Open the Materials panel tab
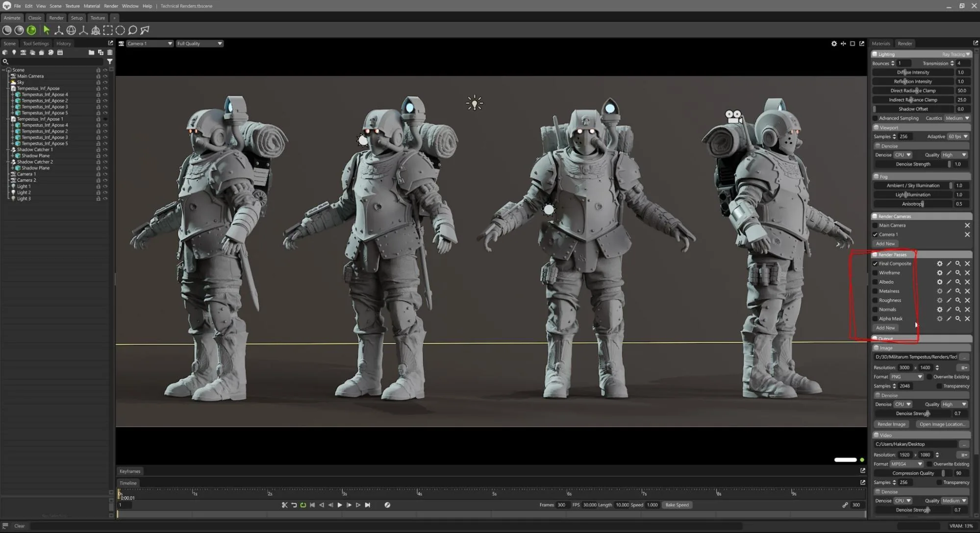 tap(881, 44)
